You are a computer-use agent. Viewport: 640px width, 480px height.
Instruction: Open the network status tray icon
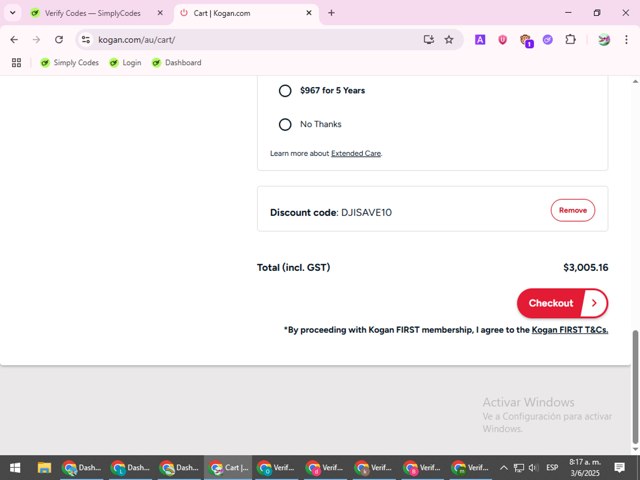[519, 468]
